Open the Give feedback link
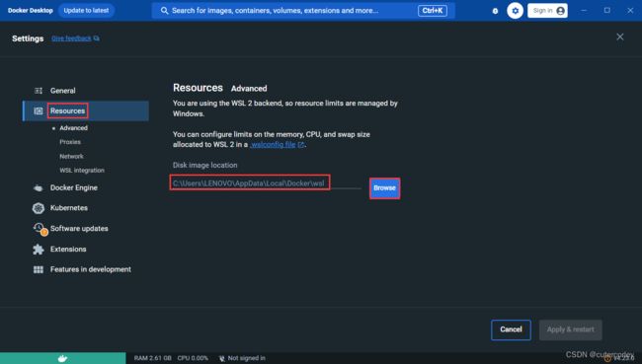Viewport: 642px width, 364px height. 71,38
